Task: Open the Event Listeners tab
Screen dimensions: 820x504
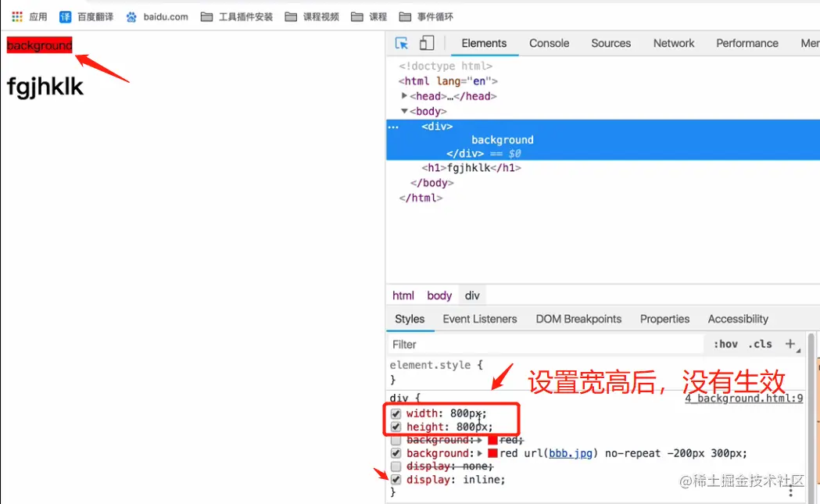Action: point(479,319)
